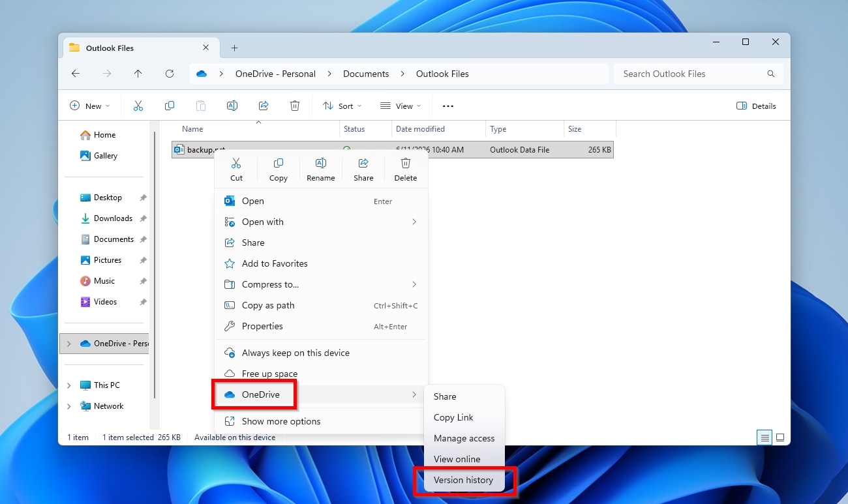Viewport: 848px width, 504px height.
Task: Click Copy icon in context menu
Action: pyautogui.click(x=279, y=163)
